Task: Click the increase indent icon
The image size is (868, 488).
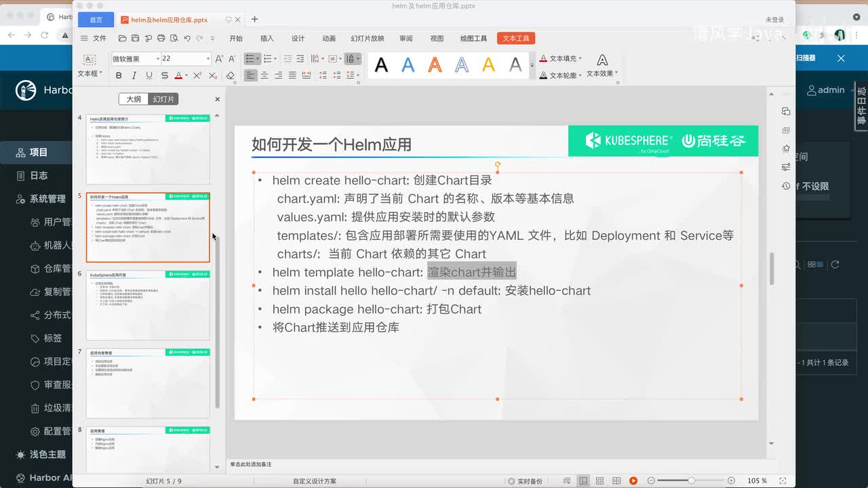Action: coord(302,59)
